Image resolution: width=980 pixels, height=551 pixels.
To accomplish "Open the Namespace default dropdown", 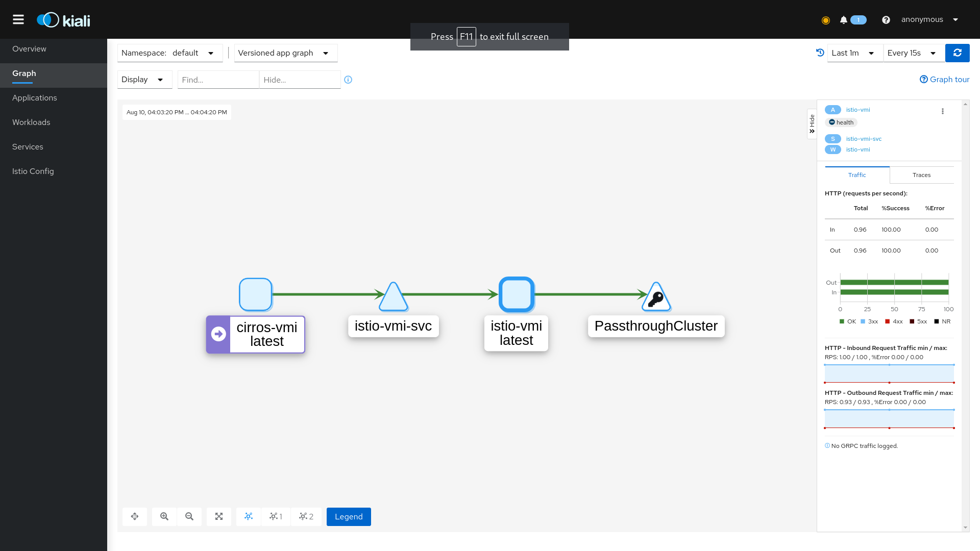I will pos(170,53).
